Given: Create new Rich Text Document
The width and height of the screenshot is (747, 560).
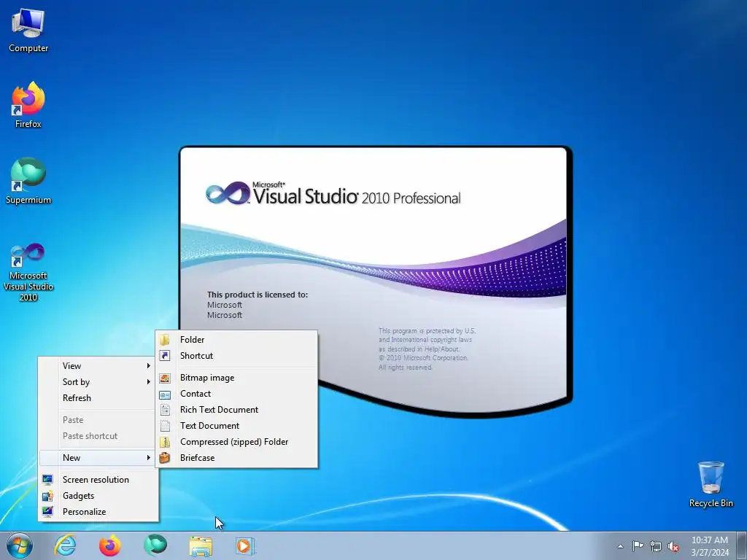Looking at the screenshot, I should pyautogui.click(x=236, y=410).
